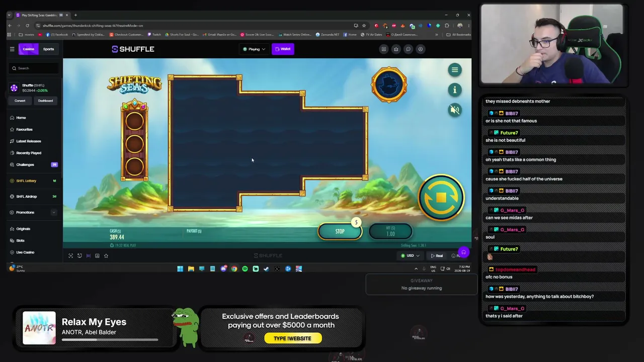This screenshot has height=362, width=644.
Task: Open Spotify from taskbar
Action: (245, 269)
